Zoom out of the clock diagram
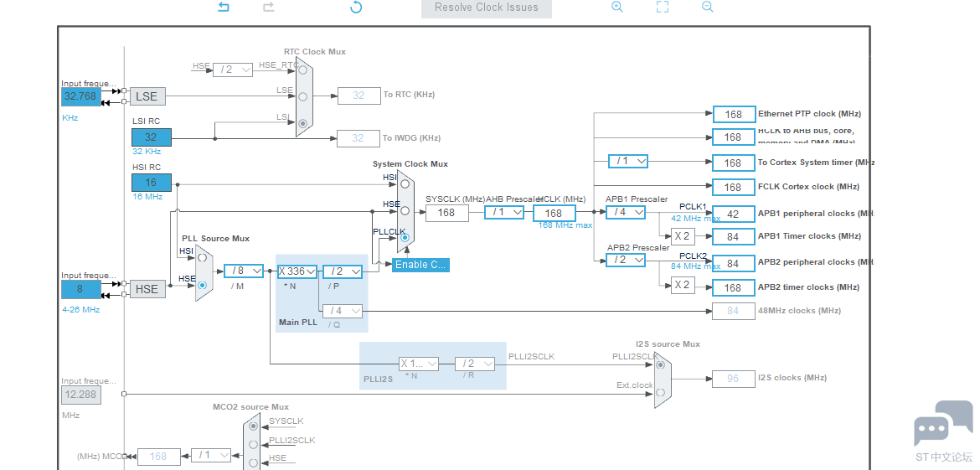The height and width of the screenshot is (470, 980). pyautogui.click(x=708, y=7)
